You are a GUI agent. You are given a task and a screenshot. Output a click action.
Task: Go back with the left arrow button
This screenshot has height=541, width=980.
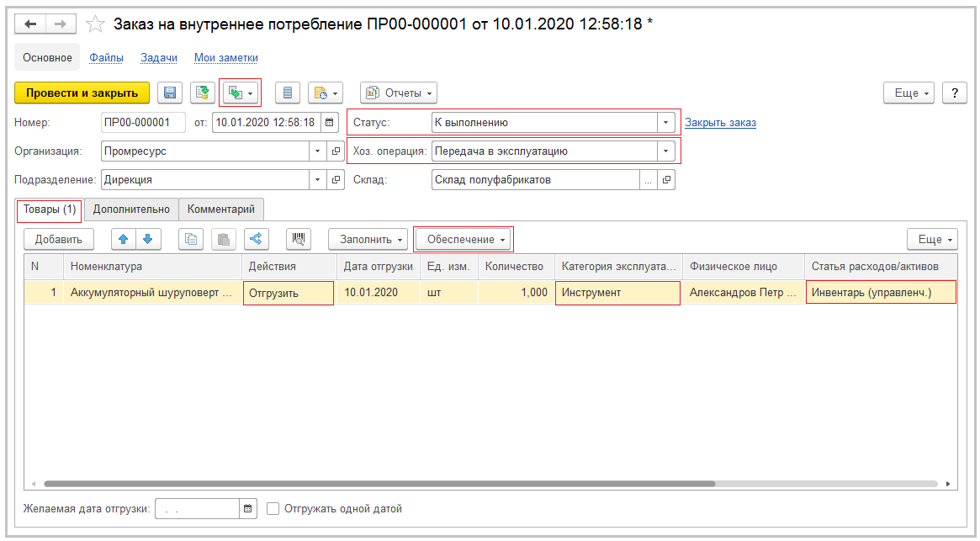coord(30,24)
